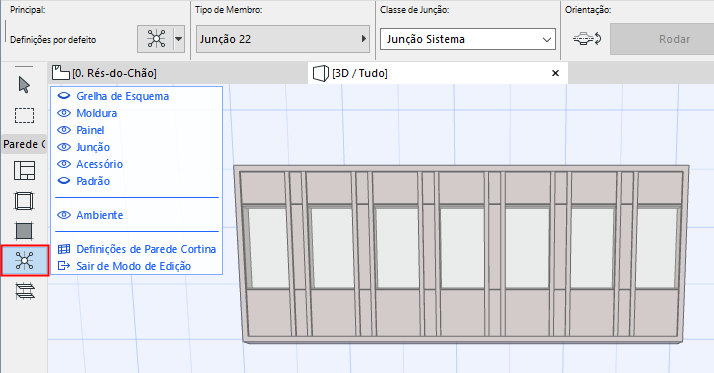Toggle Junção visibility eye
The width and height of the screenshot is (714, 373).
64,147
